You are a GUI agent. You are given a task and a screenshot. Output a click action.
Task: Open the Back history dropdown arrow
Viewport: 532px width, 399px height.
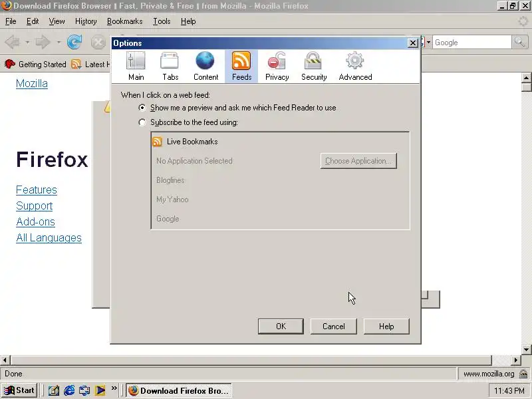pos(27,43)
